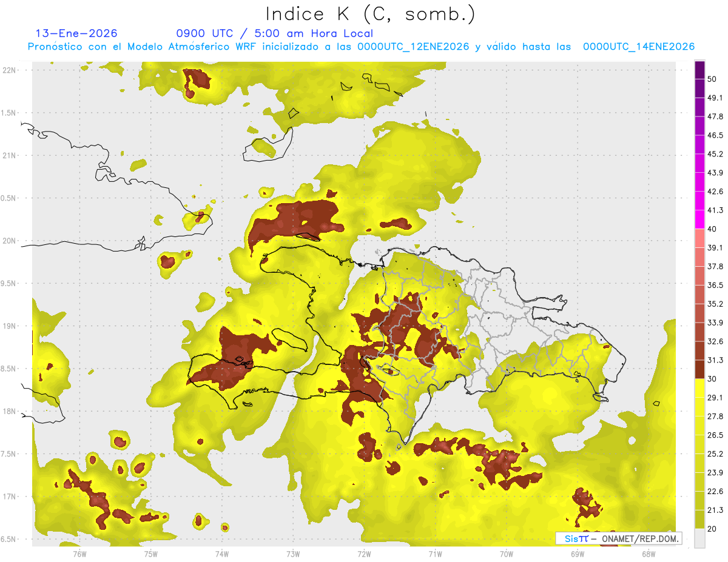Click the latitude axis label '20N'
728x562 pixels.
[x=9, y=241]
